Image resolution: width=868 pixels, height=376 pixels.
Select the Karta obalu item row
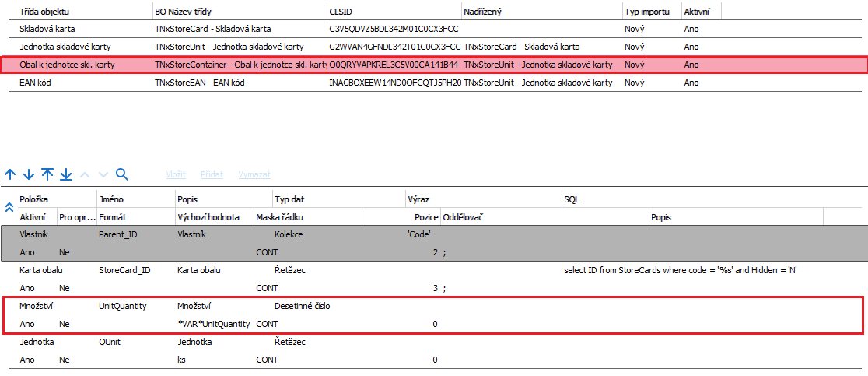coord(42,270)
